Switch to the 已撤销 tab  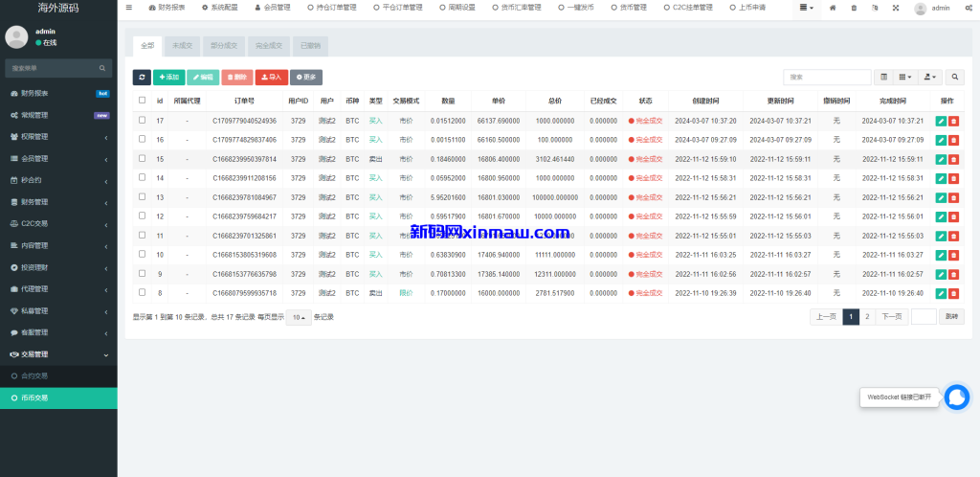[311, 46]
